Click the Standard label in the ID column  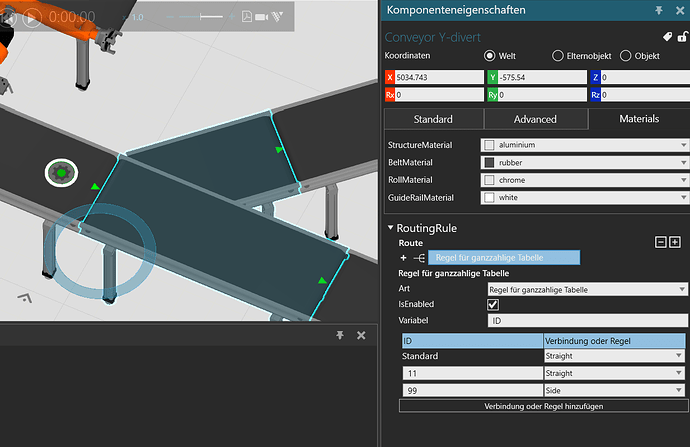pos(420,356)
